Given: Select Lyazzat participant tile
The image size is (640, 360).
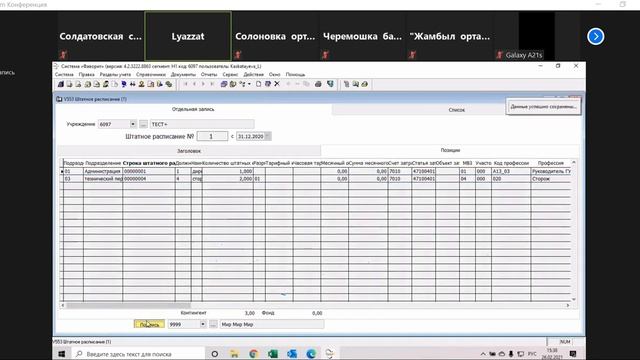Looking at the screenshot, I should pyautogui.click(x=188, y=36).
